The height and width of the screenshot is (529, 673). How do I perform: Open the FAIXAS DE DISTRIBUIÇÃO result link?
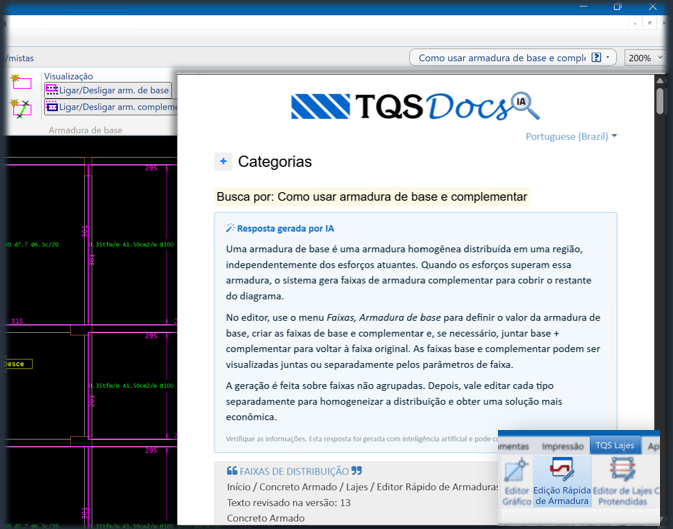[x=294, y=471]
